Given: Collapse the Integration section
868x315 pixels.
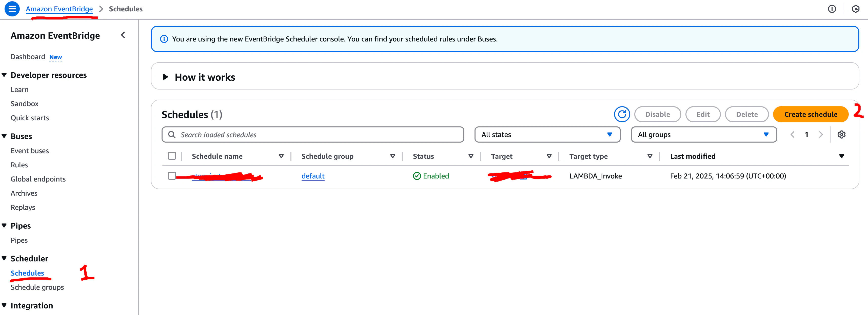Looking at the screenshot, I should click(4, 305).
